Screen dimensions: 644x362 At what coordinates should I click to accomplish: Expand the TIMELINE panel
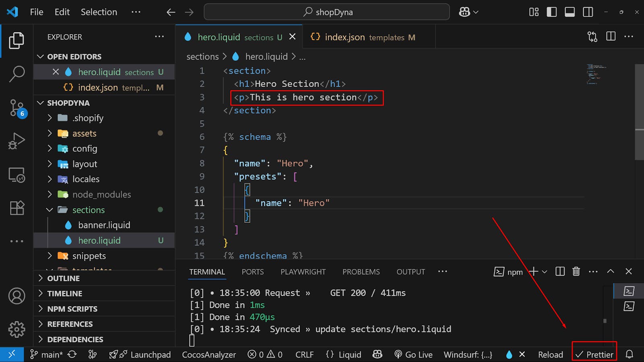[104, 294]
